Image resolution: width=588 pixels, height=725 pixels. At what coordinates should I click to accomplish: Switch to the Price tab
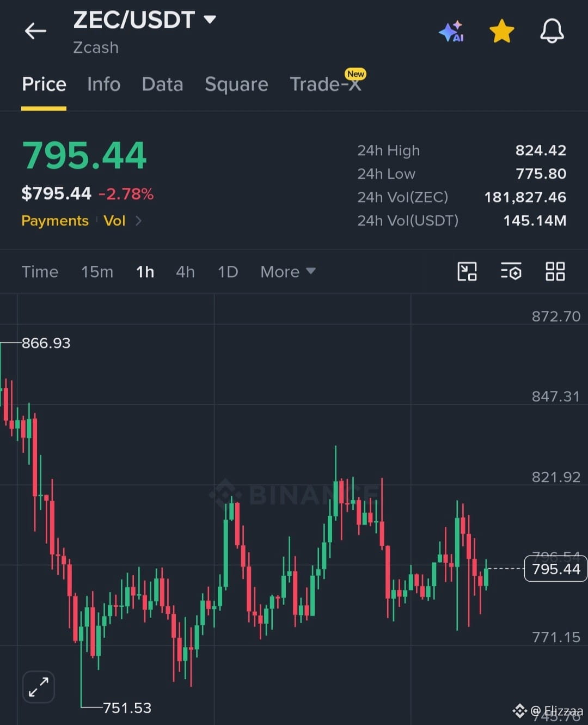[x=44, y=84]
